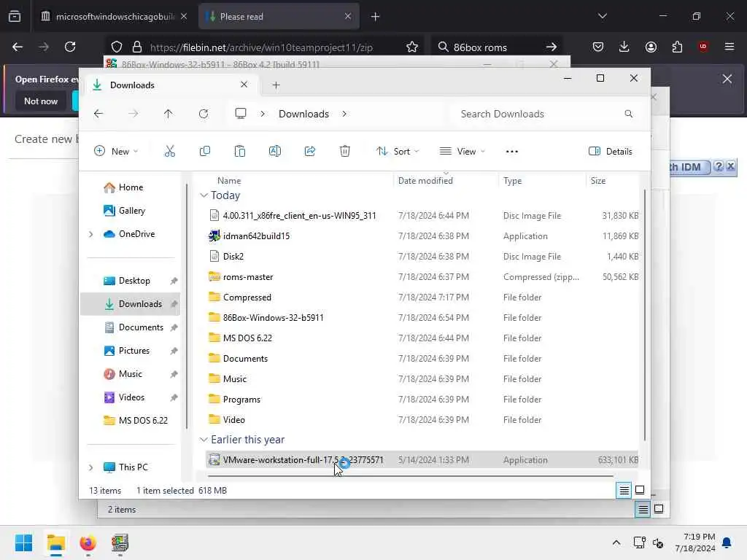The height and width of the screenshot is (560, 747).
Task: Open Firefox Pocket save icon
Action: coord(598,47)
